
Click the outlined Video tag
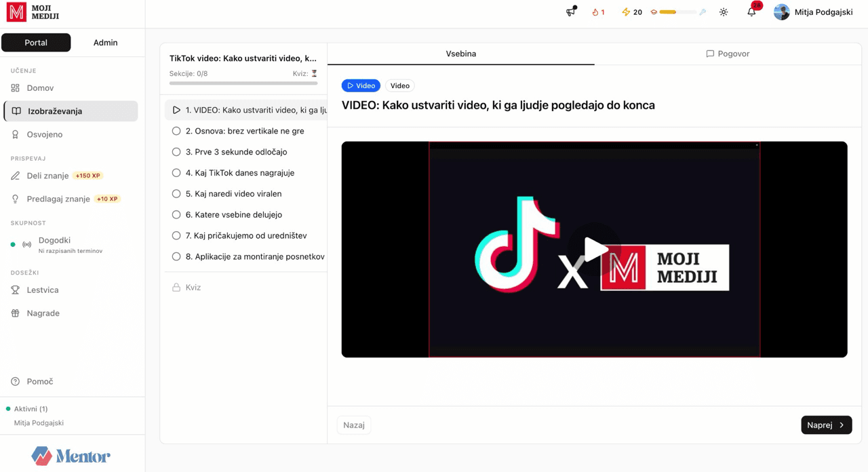pyautogui.click(x=400, y=85)
